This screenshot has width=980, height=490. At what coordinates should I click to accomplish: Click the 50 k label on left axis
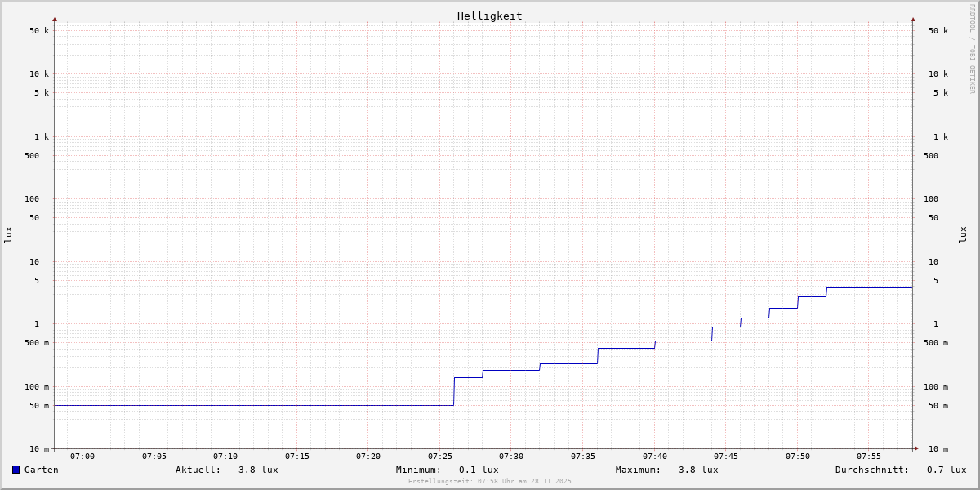point(39,31)
